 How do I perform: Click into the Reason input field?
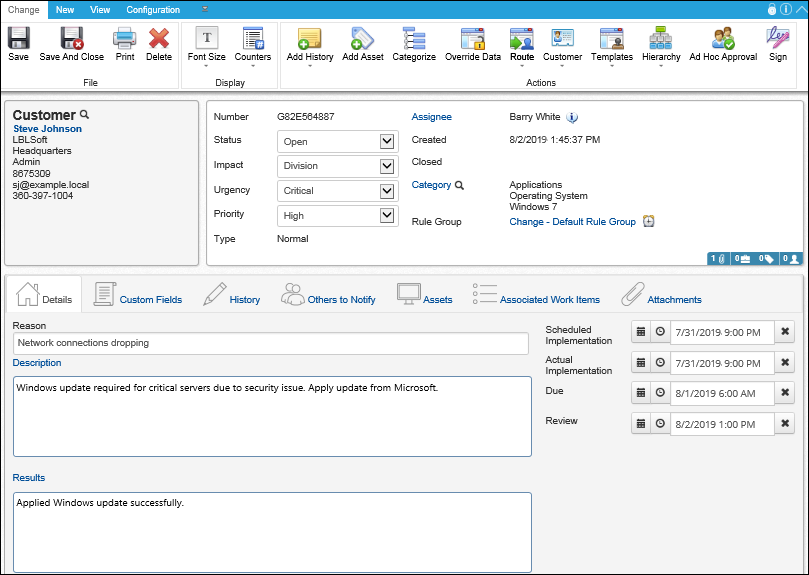tap(271, 343)
